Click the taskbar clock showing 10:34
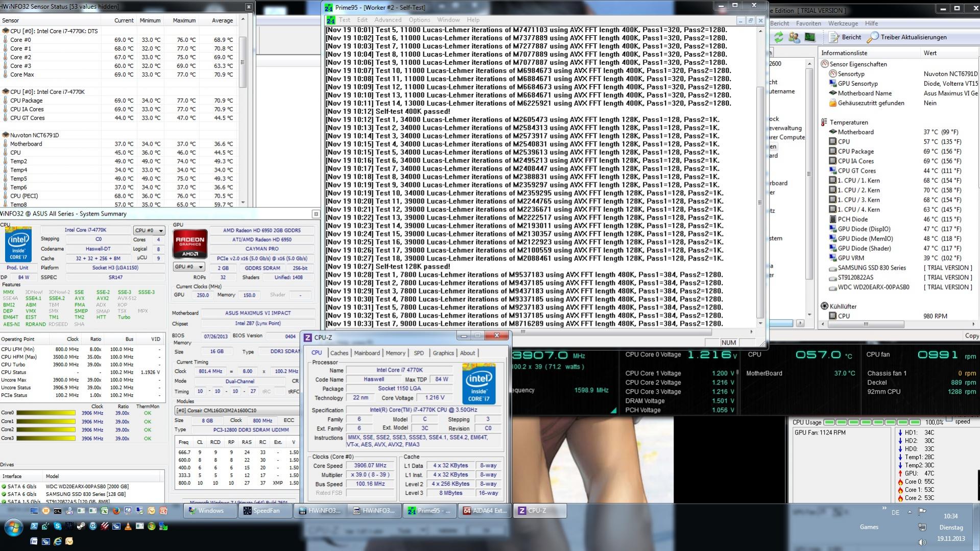The width and height of the screenshot is (980, 551). pyautogui.click(x=951, y=516)
